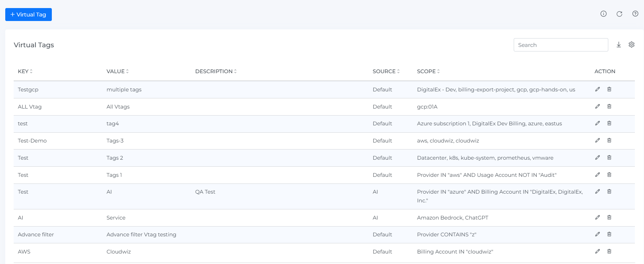Delete the AI Service tag
The image size is (644, 264).
tap(609, 217)
